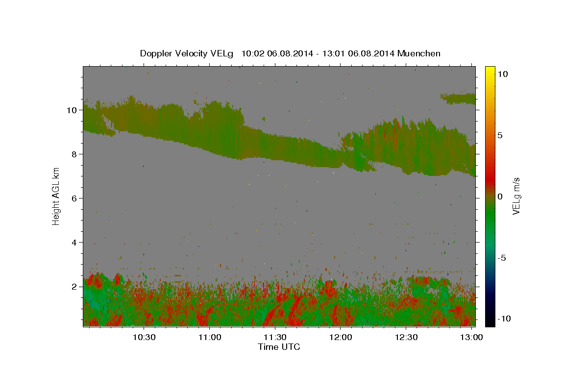This screenshot has height=392, width=588.
Task: Click the small cloud patch near 10.5 km
Action: click(458, 98)
